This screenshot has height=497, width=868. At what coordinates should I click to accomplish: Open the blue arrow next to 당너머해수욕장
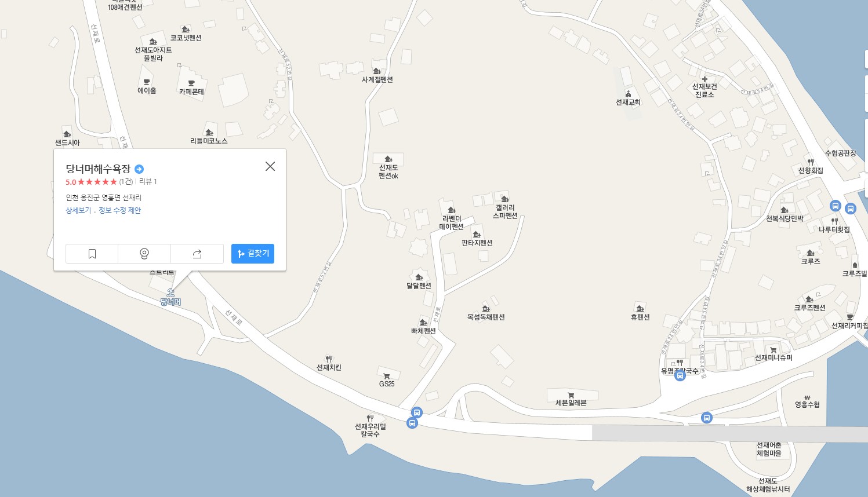tap(139, 169)
